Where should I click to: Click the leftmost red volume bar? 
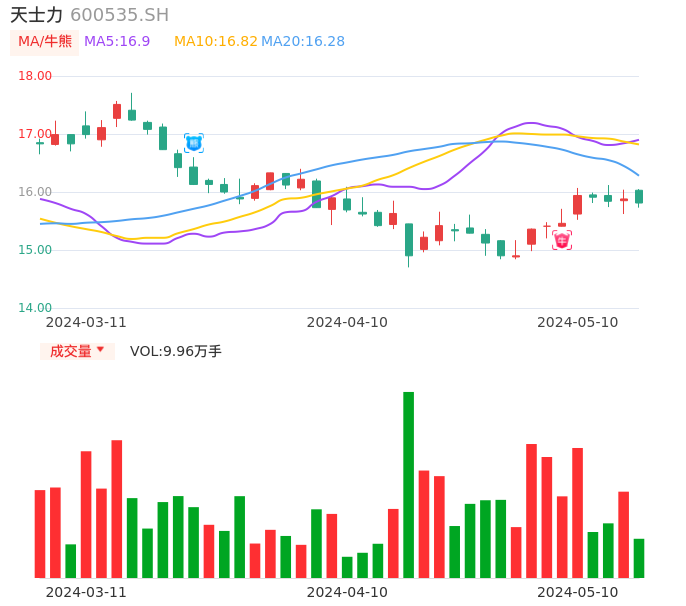coord(40,533)
